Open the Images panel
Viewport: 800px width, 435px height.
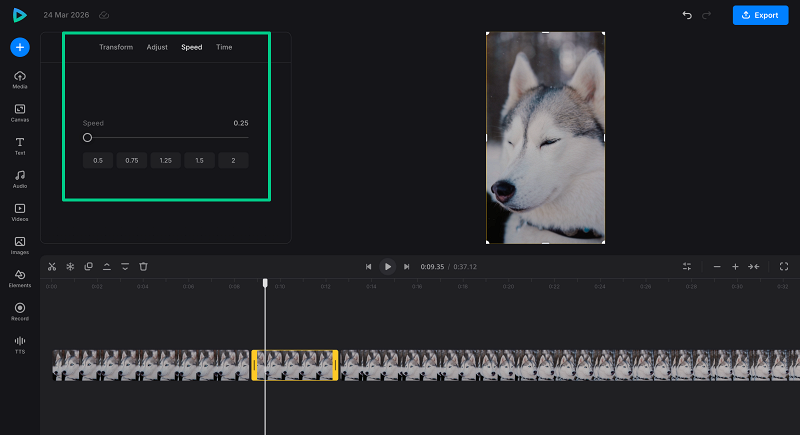point(20,246)
